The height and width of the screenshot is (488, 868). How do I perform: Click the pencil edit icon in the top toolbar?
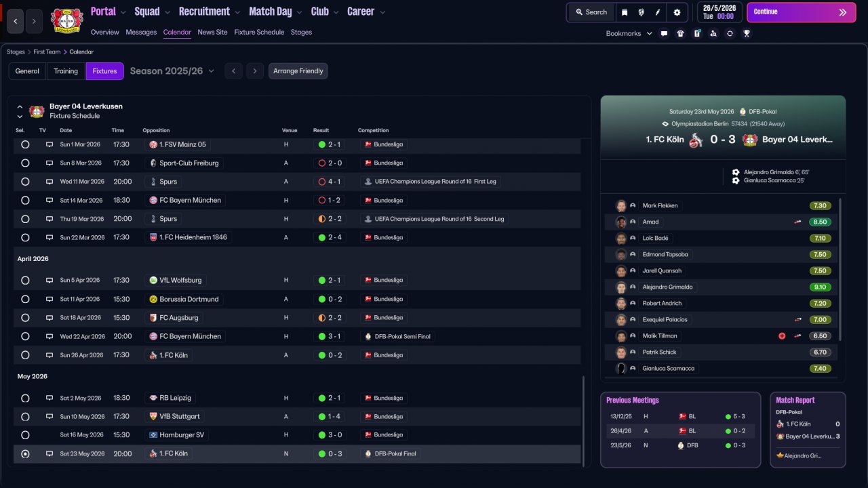(657, 12)
